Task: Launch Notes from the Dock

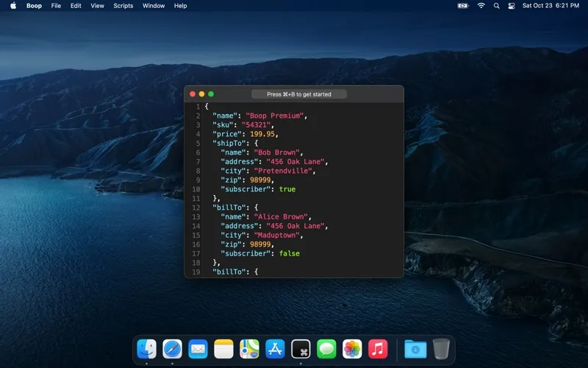Action: (x=223, y=349)
